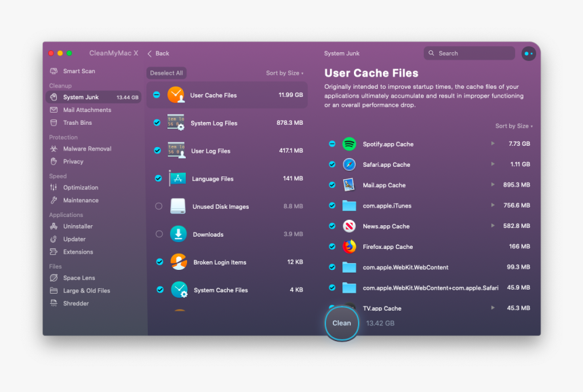The height and width of the screenshot is (392, 583).
Task: Click the Extensions icon in sidebar
Action: coord(54,252)
